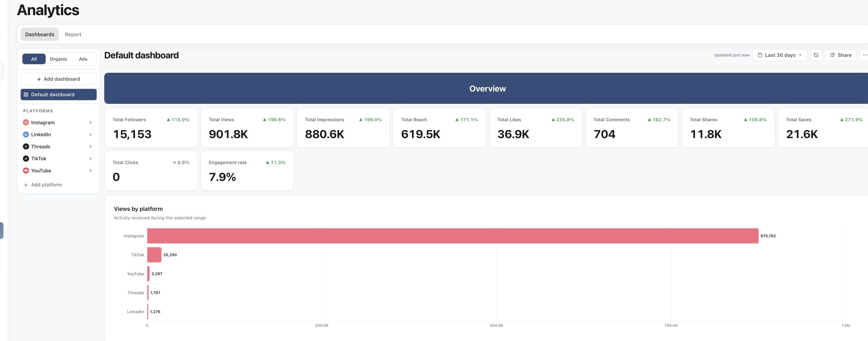Switch filter to Ads
The height and width of the screenshot is (341, 868).
click(83, 59)
